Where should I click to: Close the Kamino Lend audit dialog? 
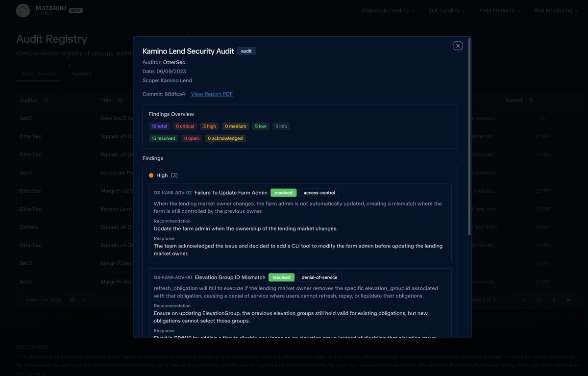pyautogui.click(x=458, y=46)
